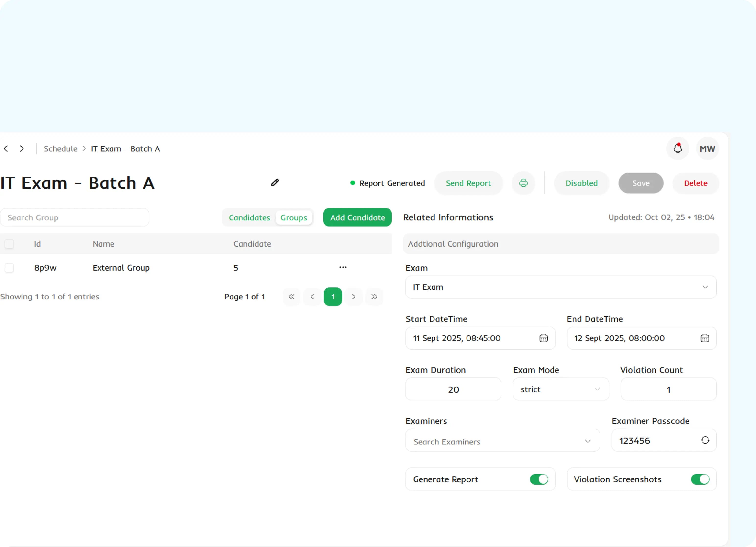The image size is (756, 547).
Task: Expand the Search Examiners dropdown
Action: (x=502, y=441)
